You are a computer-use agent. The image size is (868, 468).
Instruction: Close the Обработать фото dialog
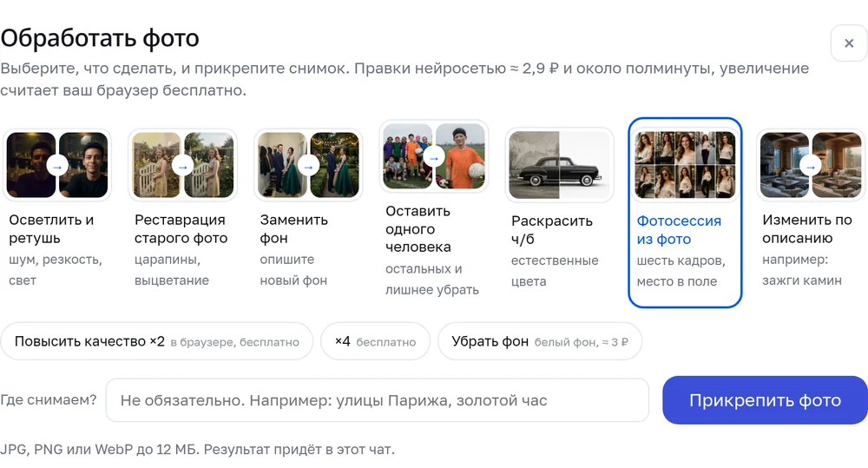pos(849,43)
